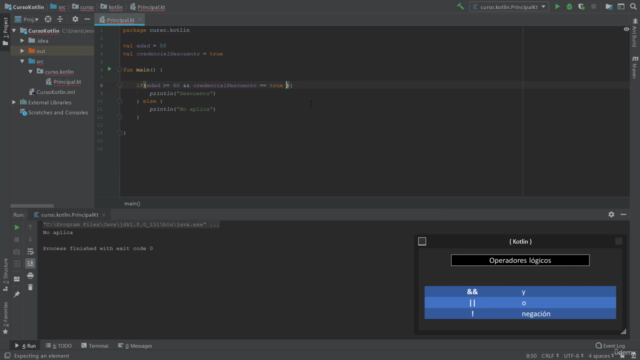
Task: Click the inspections eye icon in editor
Action: point(626,29)
